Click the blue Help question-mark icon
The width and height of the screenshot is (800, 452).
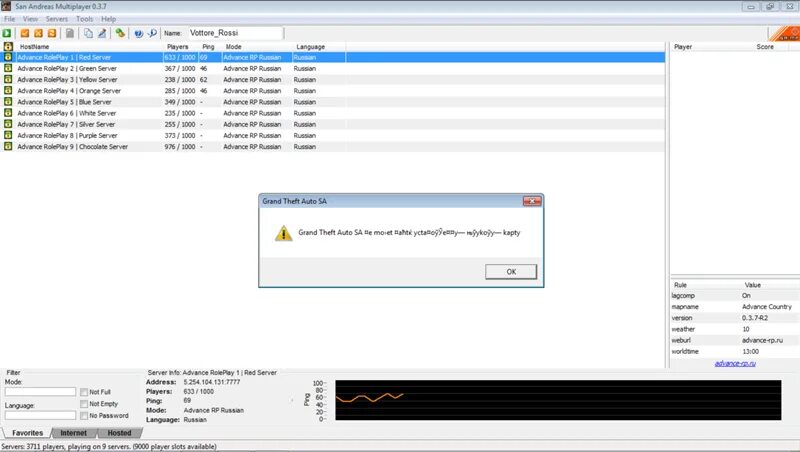138,33
